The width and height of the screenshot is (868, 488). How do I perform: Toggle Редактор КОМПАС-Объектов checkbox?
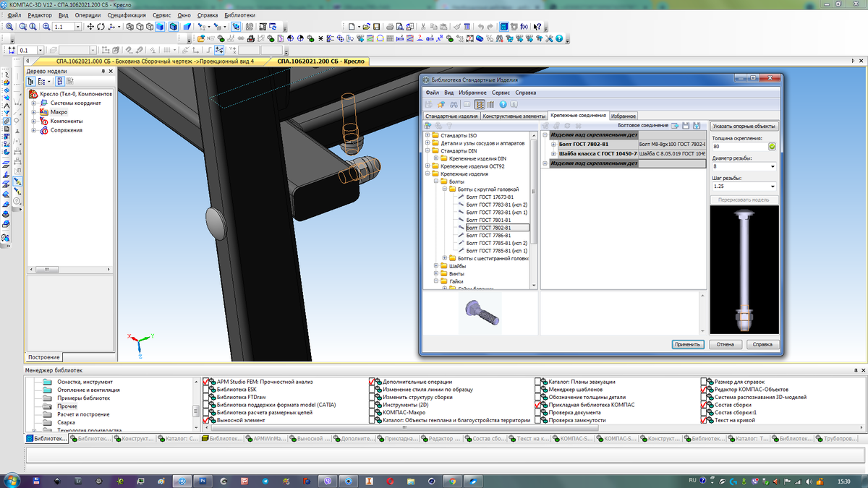click(703, 390)
